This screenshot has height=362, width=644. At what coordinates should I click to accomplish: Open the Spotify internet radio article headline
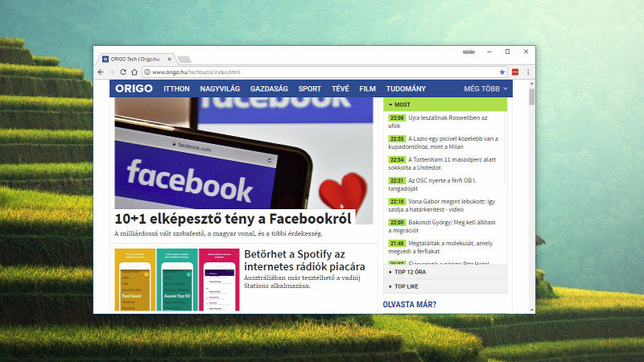304,260
